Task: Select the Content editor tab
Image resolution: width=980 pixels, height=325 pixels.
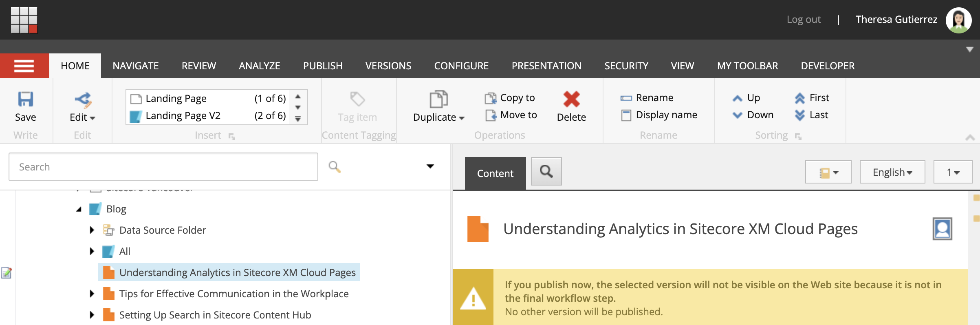Action: 495,173
